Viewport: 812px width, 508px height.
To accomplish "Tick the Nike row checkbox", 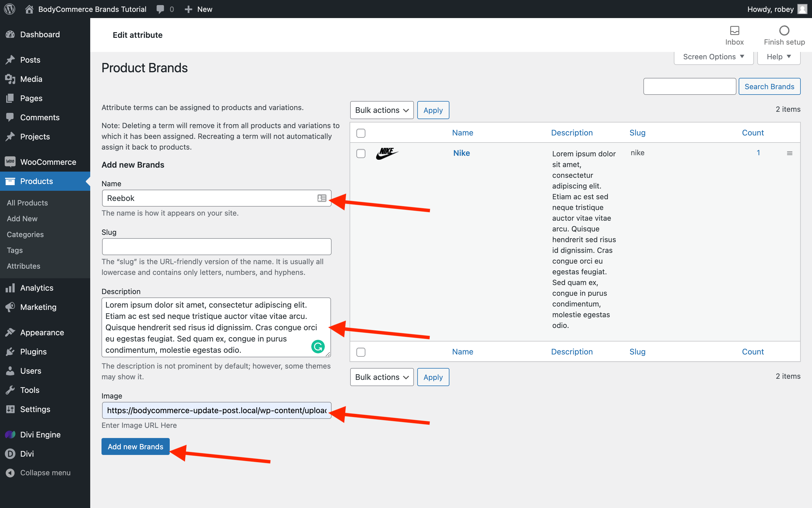I will pos(361,154).
